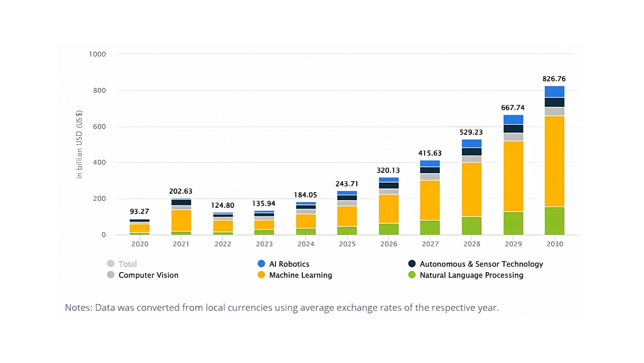This screenshot has height=363, width=644.
Task: Click the 124.80 total value label
Action: [x=223, y=206]
